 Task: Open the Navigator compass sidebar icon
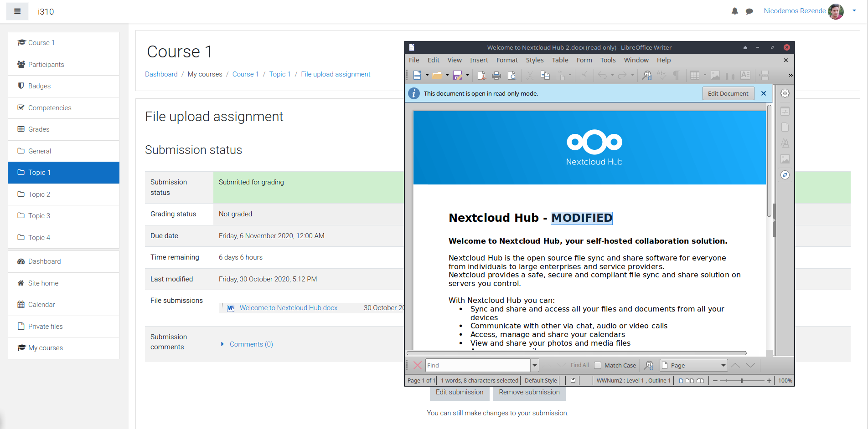pos(785,175)
